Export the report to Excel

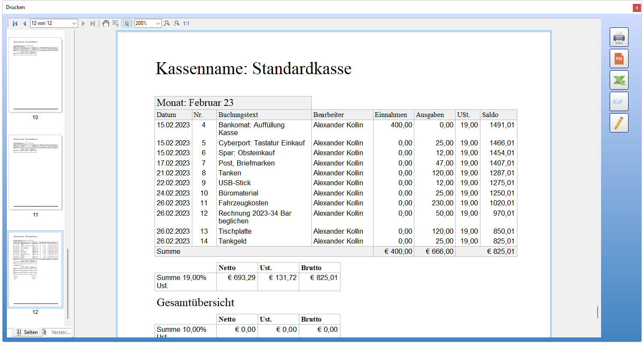(619, 80)
